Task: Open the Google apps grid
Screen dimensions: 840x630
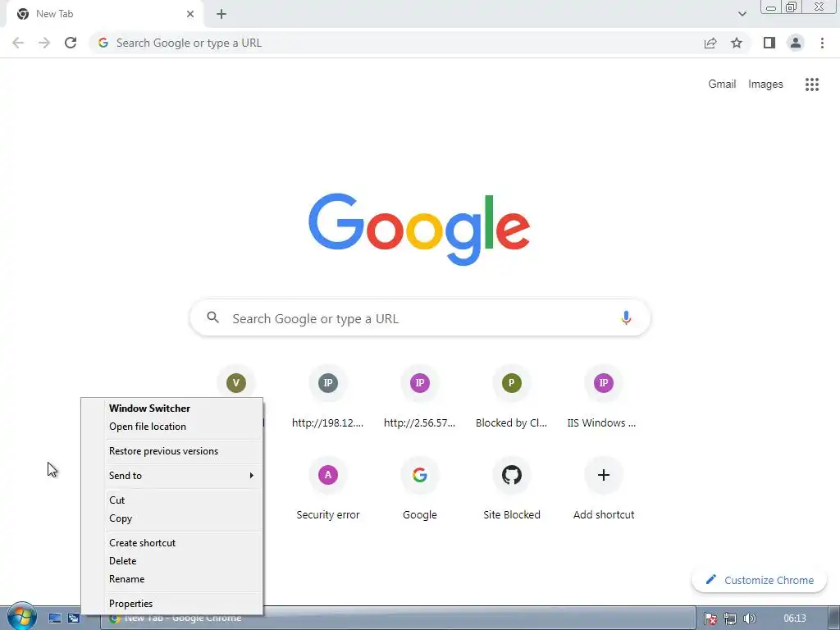Action: pyautogui.click(x=812, y=84)
